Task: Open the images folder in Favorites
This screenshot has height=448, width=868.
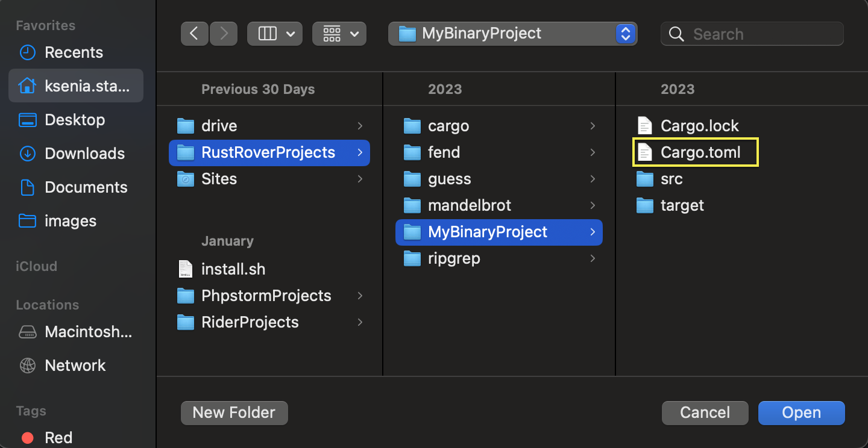Action: coord(71,221)
